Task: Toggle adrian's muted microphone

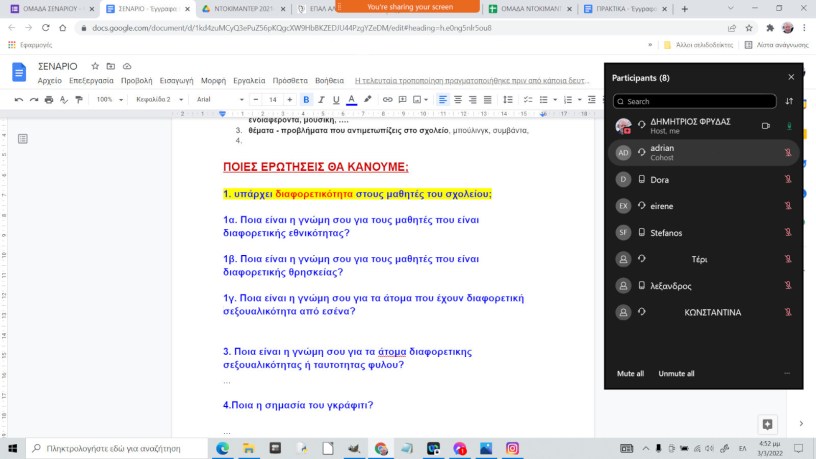Action: 788,153
